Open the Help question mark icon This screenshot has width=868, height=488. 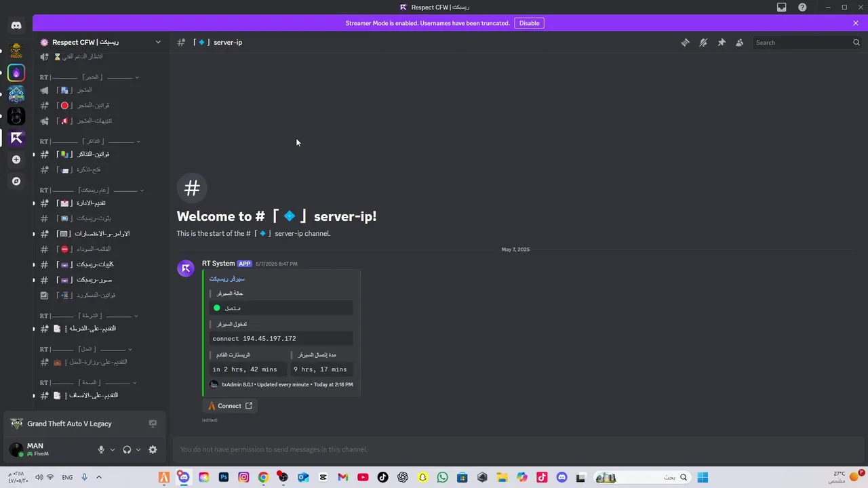pos(802,7)
